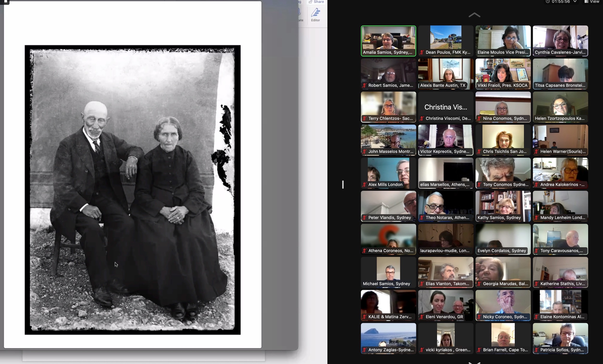
Task: Click the gallery panel resize handle
Action: [x=343, y=185]
